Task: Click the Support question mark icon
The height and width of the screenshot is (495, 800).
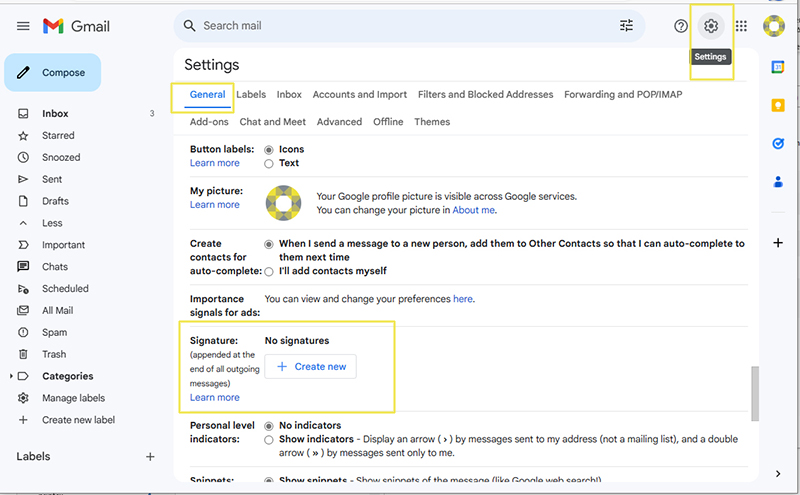Action: pyautogui.click(x=681, y=26)
